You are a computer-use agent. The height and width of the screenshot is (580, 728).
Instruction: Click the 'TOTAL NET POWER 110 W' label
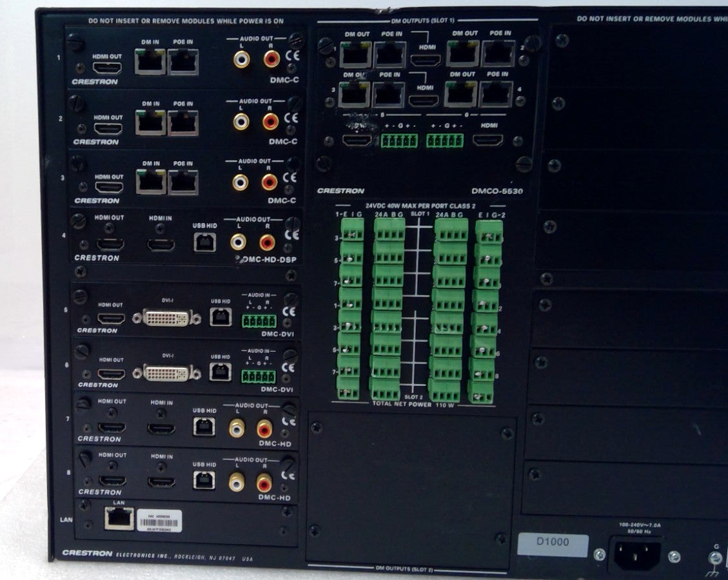point(413,405)
